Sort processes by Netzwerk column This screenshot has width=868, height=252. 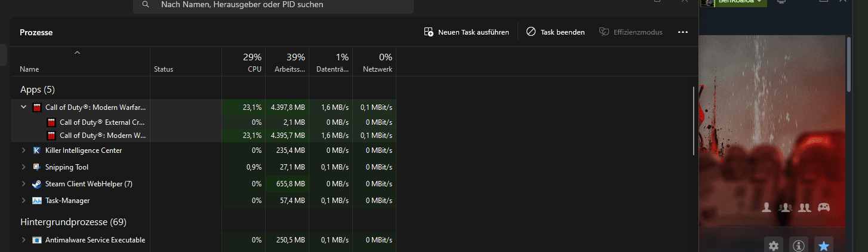[x=374, y=62]
